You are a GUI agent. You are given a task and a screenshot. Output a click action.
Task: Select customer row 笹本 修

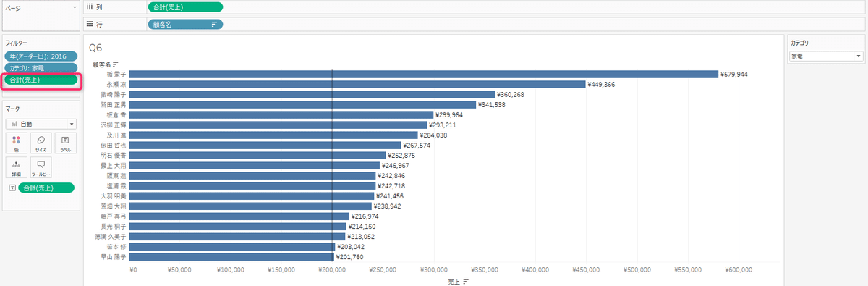coord(116,246)
